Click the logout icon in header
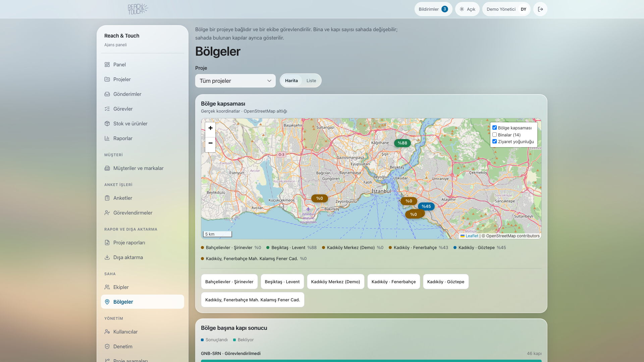Screen dimensions: 644x362 point(540,9)
